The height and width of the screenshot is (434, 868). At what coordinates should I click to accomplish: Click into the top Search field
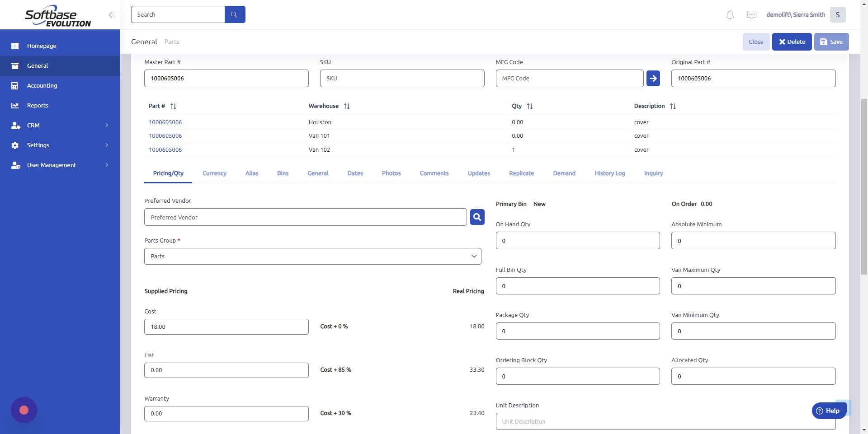pyautogui.click(x=178, y=14)
